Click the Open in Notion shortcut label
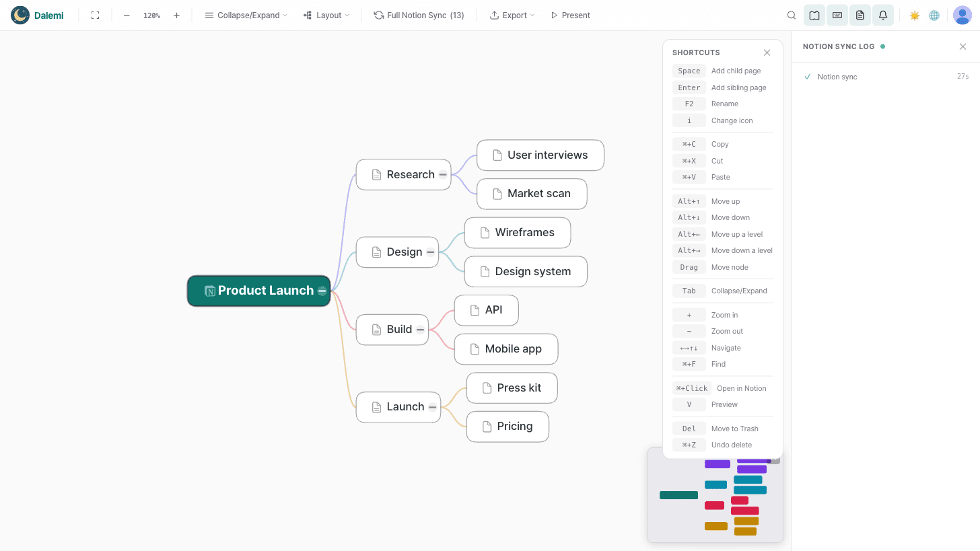The width and height of the screenshot is (980, 551). click(742, 388)
